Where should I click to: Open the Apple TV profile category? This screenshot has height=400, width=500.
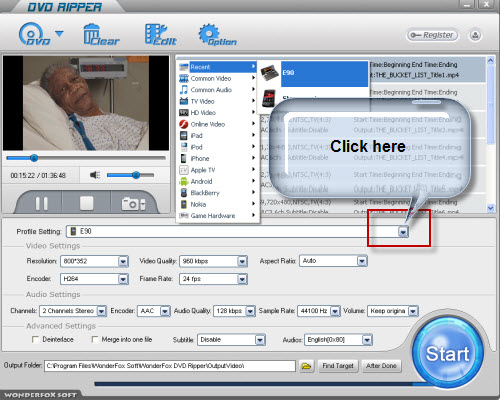217,170
